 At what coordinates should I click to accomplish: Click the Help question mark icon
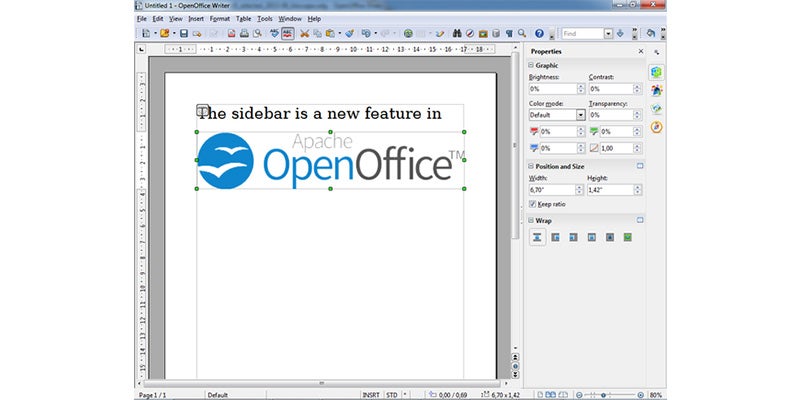[x=539, y=33]
